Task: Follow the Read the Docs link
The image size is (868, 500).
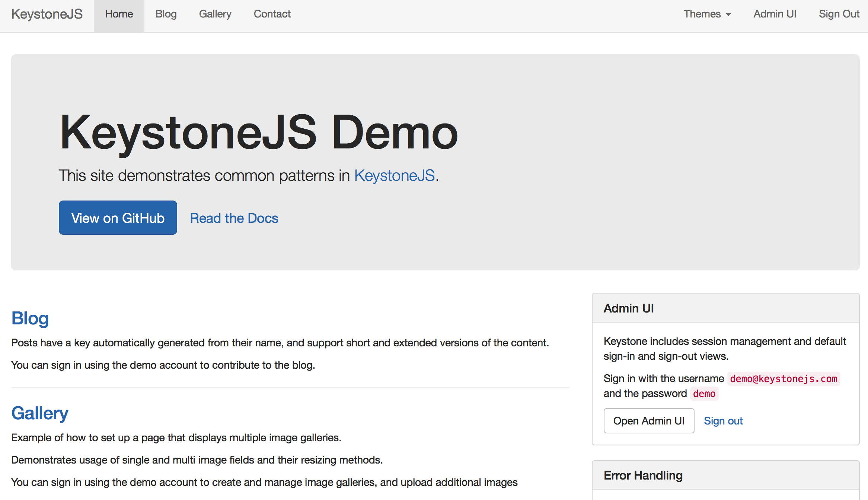Action: pos(234,218)
